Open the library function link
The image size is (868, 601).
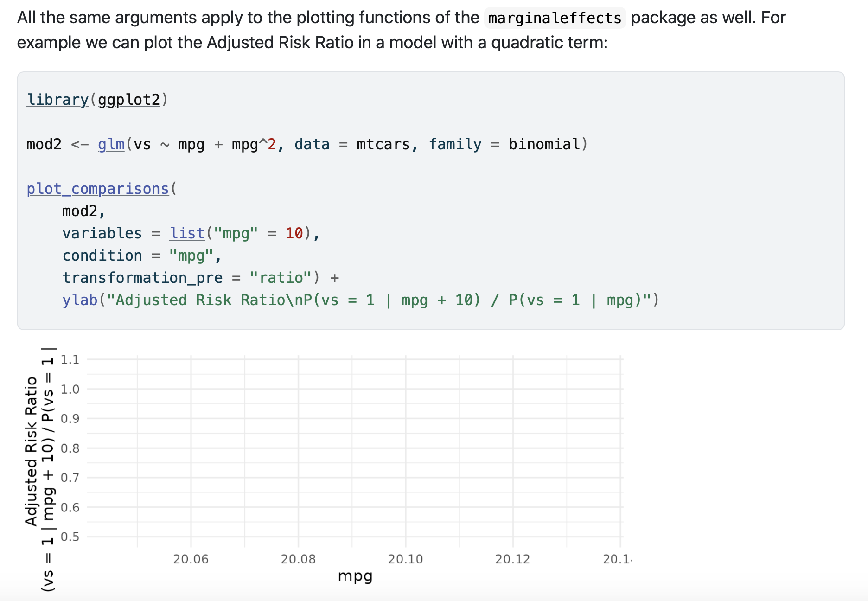pos(57,100)
